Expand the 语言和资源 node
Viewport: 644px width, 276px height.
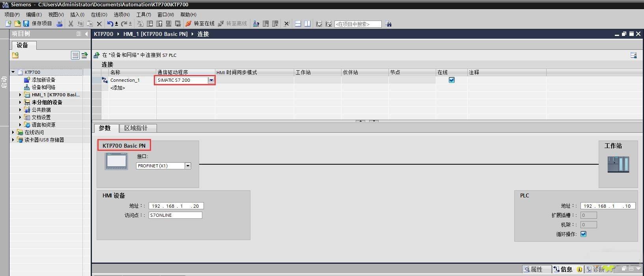tap(20, 125)
